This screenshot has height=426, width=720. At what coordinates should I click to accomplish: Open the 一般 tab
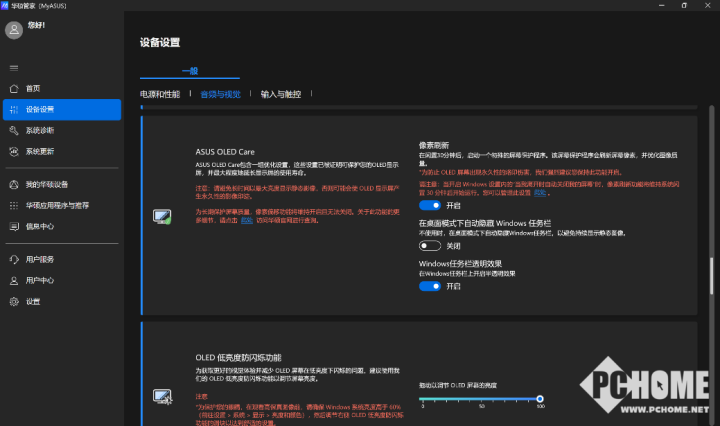coord(190,71)
